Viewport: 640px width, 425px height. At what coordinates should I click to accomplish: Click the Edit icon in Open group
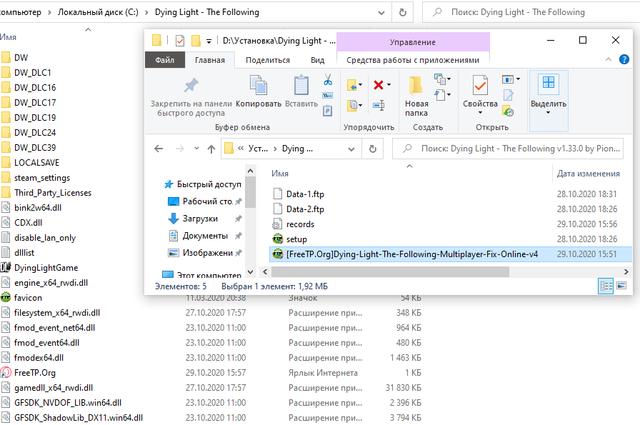coord(508,95)
